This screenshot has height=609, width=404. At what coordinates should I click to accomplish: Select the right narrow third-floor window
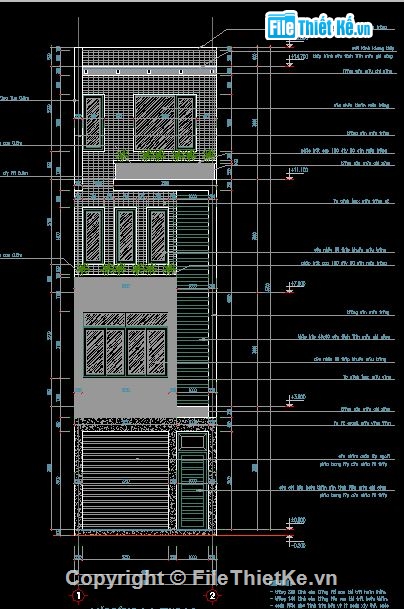(157, 236)
